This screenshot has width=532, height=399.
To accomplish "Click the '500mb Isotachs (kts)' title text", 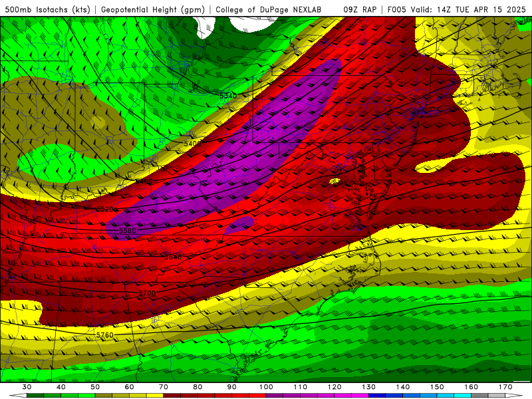I will (47, 9).
